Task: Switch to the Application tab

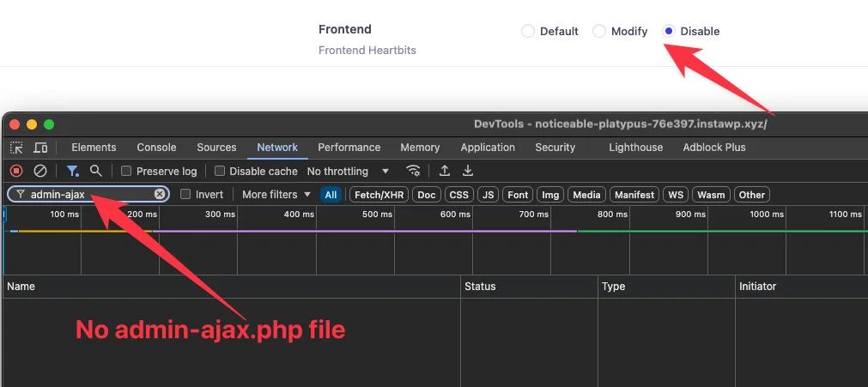Action: (x=488, y=148)
